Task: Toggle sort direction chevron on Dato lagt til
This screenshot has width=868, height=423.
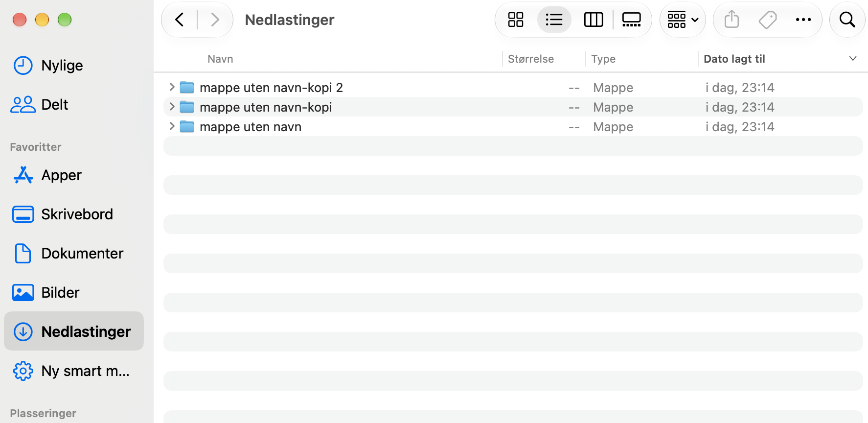Action: point(853,58)
